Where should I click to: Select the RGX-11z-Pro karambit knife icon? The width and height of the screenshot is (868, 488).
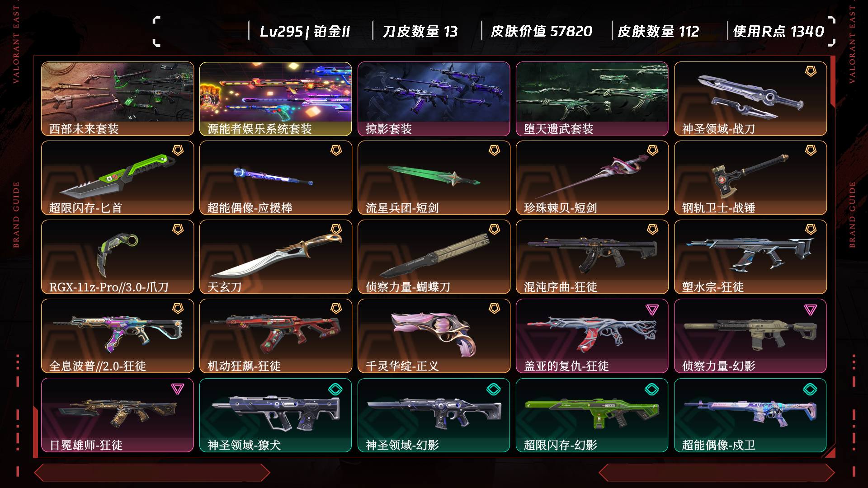pos(117,254)
